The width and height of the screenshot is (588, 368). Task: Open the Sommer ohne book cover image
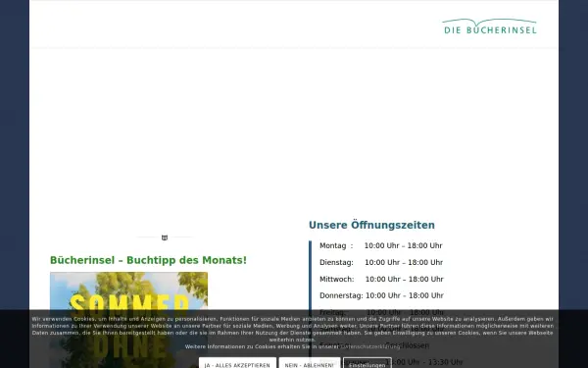(128, 320)
